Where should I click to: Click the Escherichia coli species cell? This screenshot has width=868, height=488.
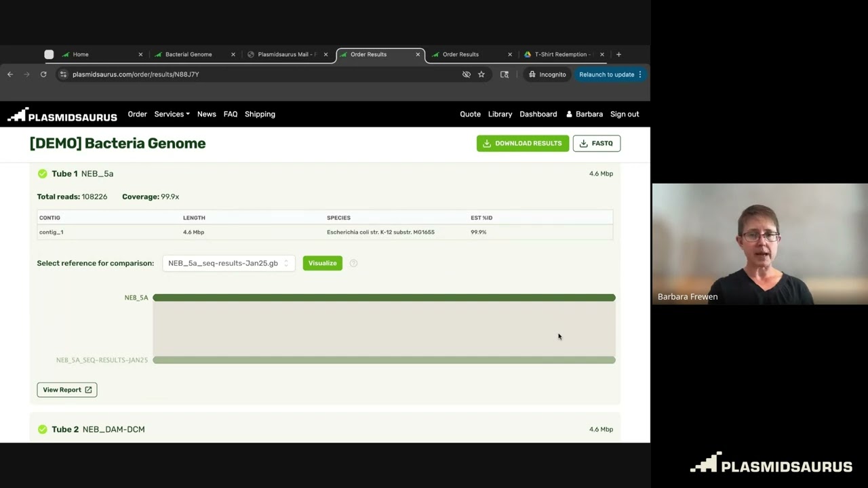click(x=380, y=232)
